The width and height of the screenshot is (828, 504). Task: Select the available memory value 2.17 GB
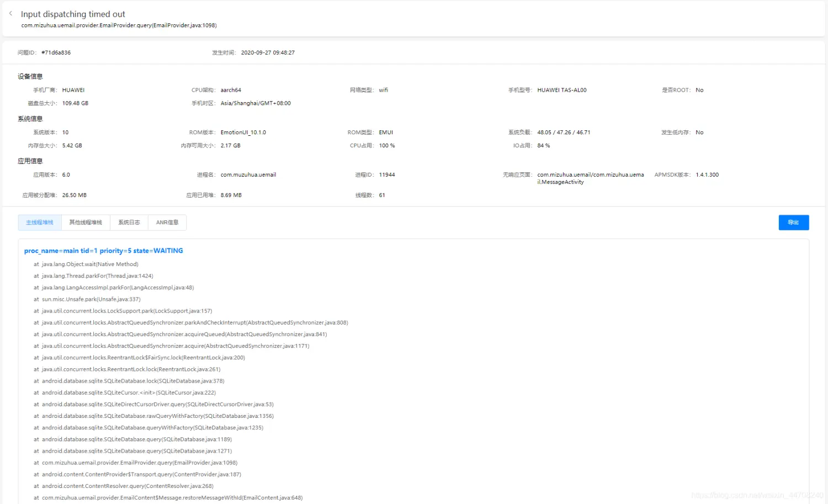(x=230, y=146)
